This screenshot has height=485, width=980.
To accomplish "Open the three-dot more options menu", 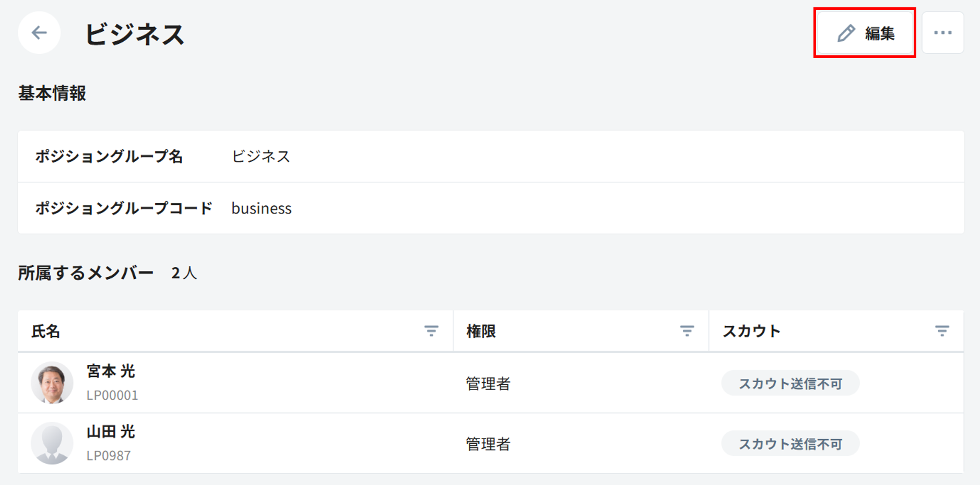I will pyautogui.click(x=942, y=33).
